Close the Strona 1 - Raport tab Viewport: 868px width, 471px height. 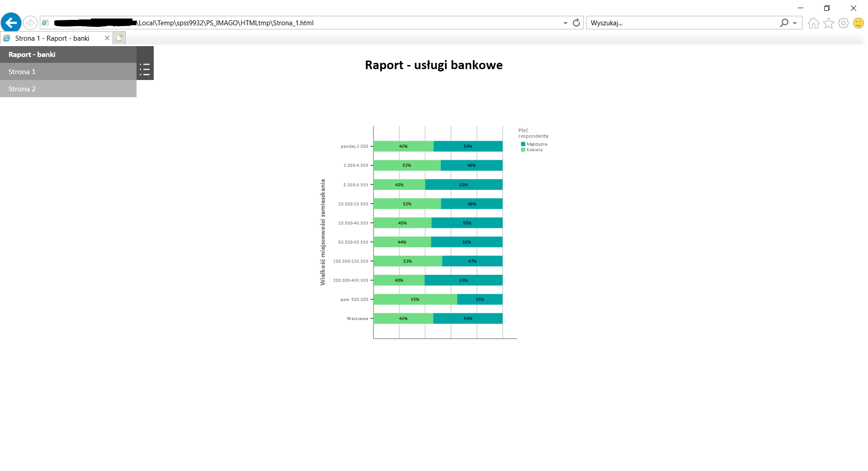pyautogui.click(x=107, y=38)
